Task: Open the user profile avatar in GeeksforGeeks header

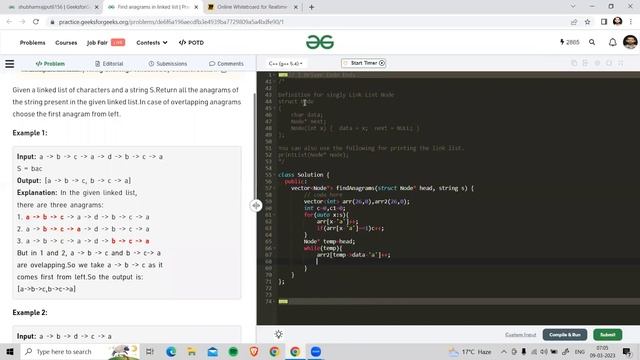Action: tap(630, 42)
